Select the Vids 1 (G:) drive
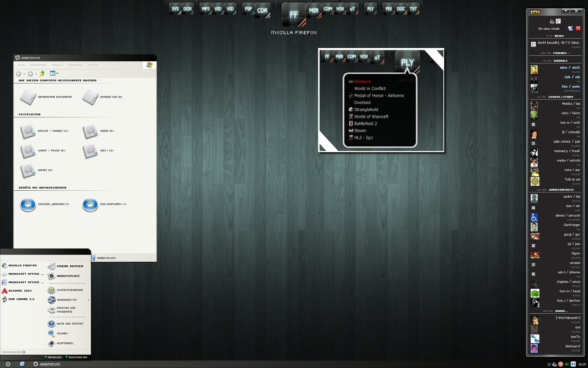 coord(98,151)
